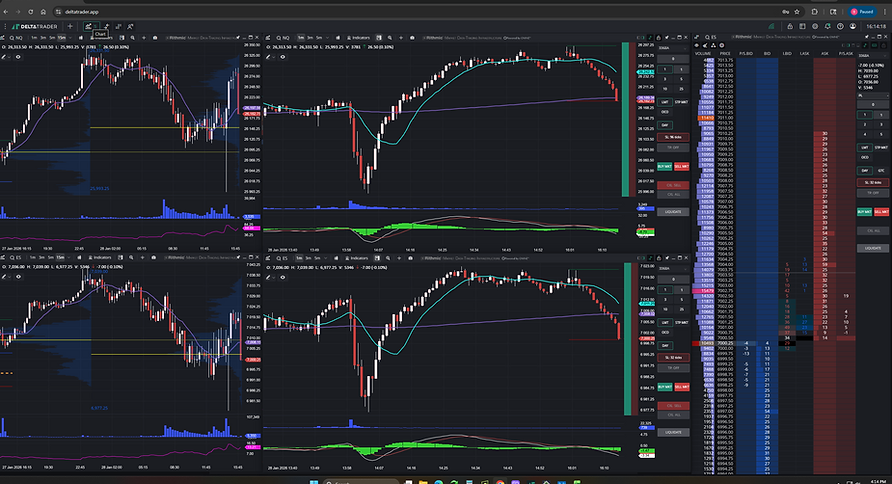Click LIQUIDATE in the NQ 1m order panel
Image resolution: width=892 pixels, height=484 pixels.
pyautogui.click(x=674, y=212)
